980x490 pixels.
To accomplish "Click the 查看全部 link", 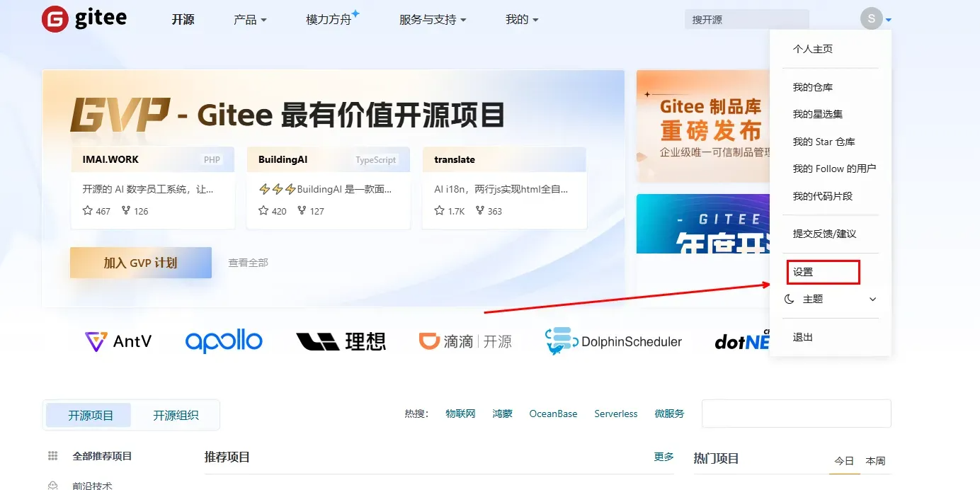I will [x=248, y=263].
